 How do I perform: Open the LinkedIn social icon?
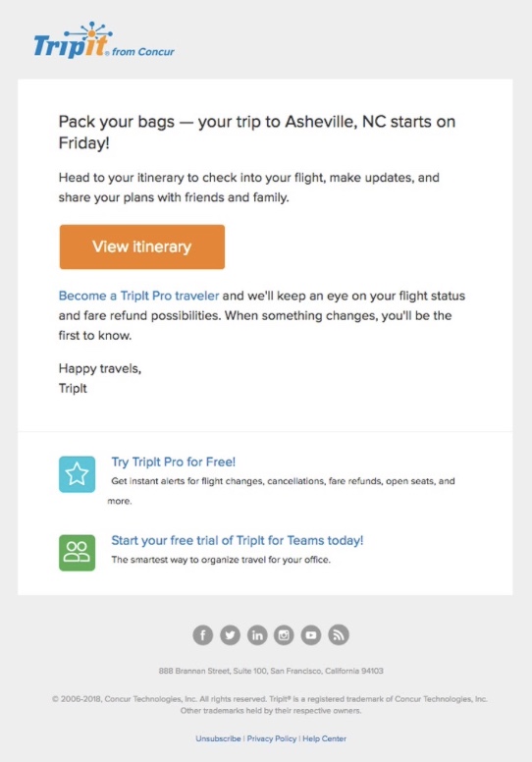click(x=257, y=634)
